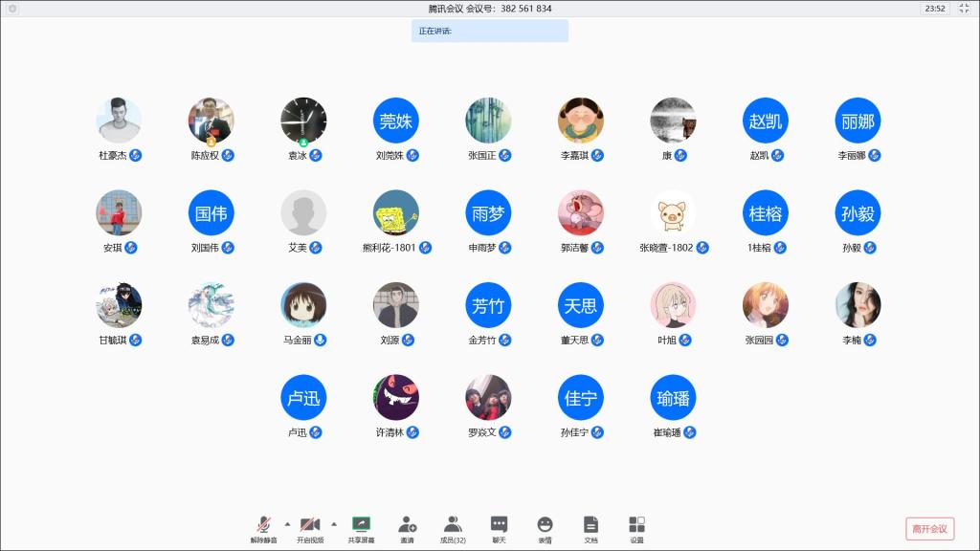The height and width of the screenshot is (551, 980).
Task: Click the Leave Meeting (离开会议) button
Action: (x=929, y=528)
